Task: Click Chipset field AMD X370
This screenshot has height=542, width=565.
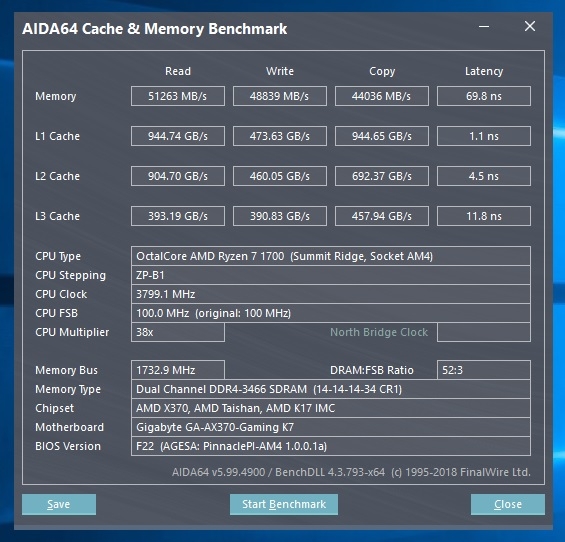Action: tap(331, 408)
